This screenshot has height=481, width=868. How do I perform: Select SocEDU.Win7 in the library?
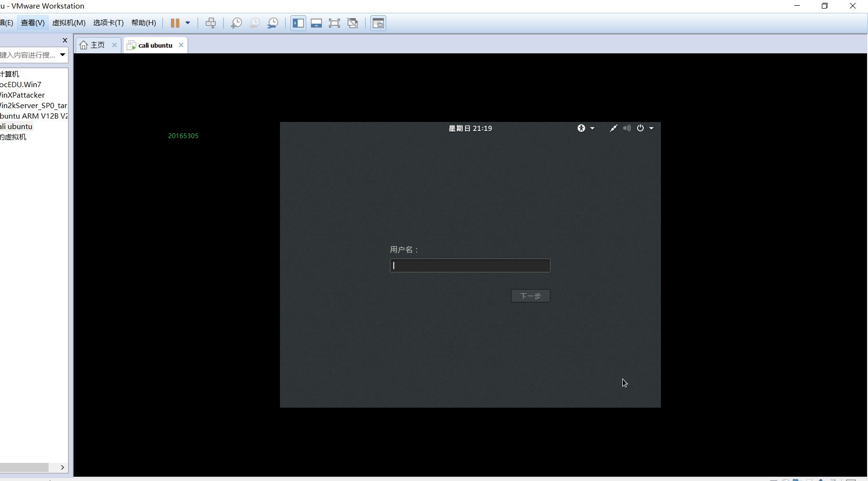point(20,84)
